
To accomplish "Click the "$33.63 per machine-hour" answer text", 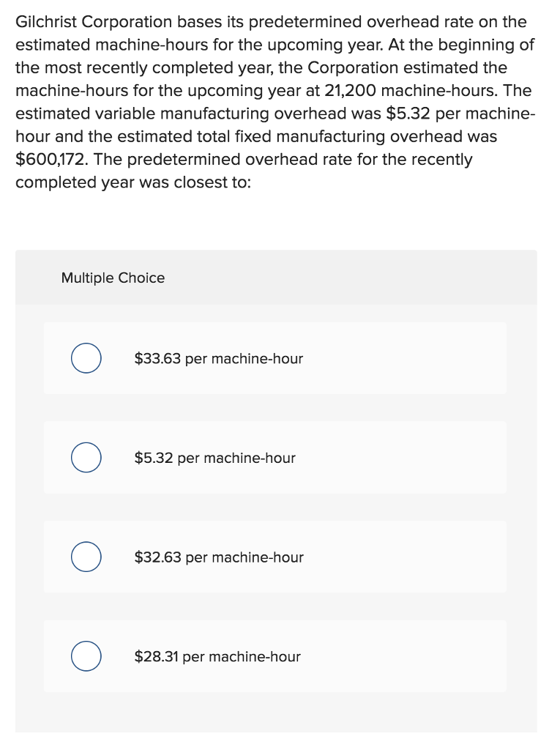I will point(218,359).
